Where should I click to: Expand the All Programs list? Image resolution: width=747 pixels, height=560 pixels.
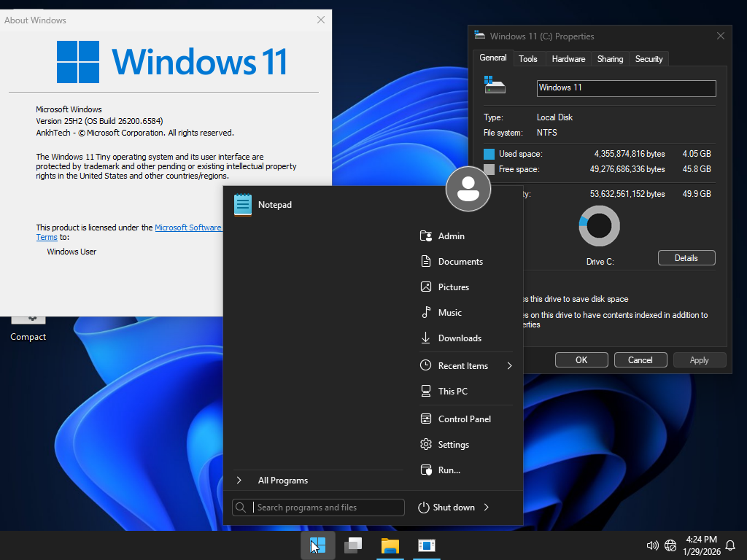[283, 480]
